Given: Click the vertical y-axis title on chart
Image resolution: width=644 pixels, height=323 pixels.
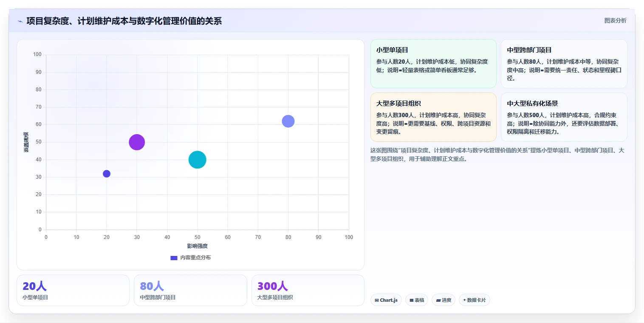Looking at the screenshot, I should point(26,142).
